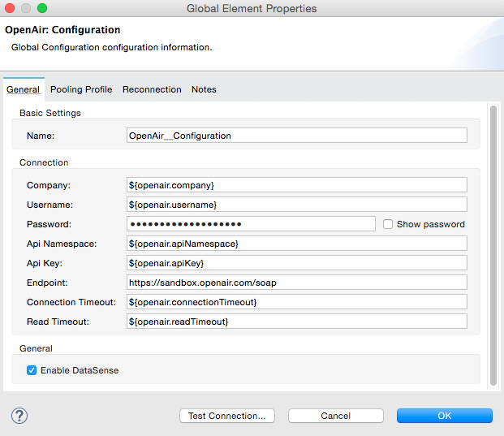The image size is (504, 436).
Task: Edit the Api Namespace field
Action: coord(297,244)
